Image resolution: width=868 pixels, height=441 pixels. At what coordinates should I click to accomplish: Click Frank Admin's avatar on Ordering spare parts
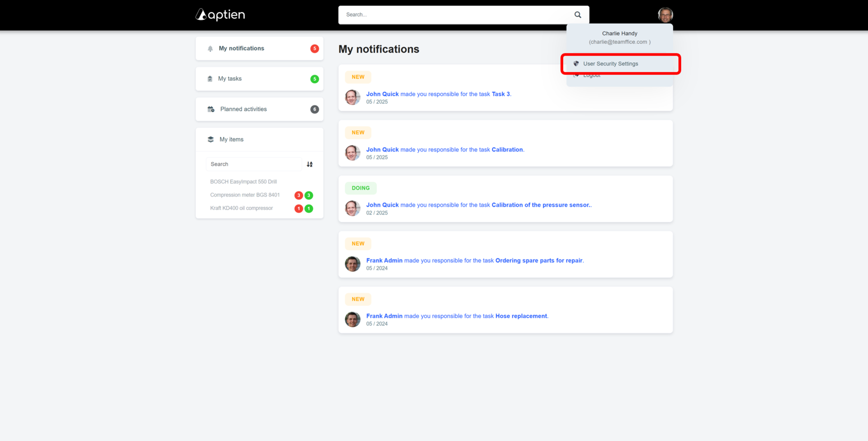point(353,264)
